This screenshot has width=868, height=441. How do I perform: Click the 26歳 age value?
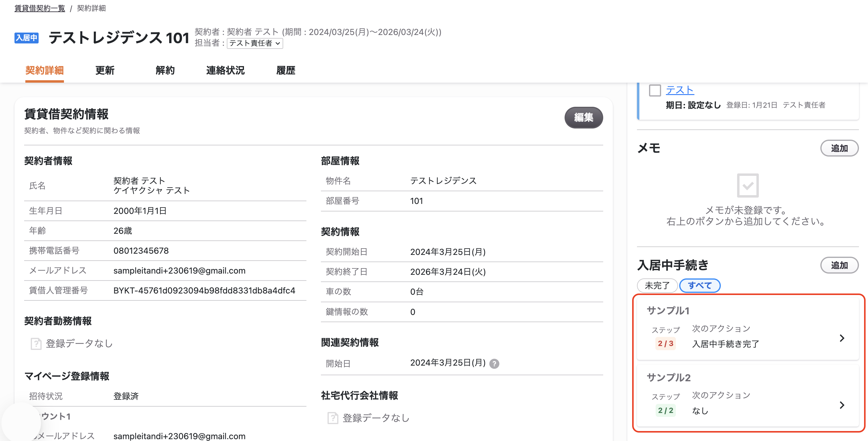[123, 231]
